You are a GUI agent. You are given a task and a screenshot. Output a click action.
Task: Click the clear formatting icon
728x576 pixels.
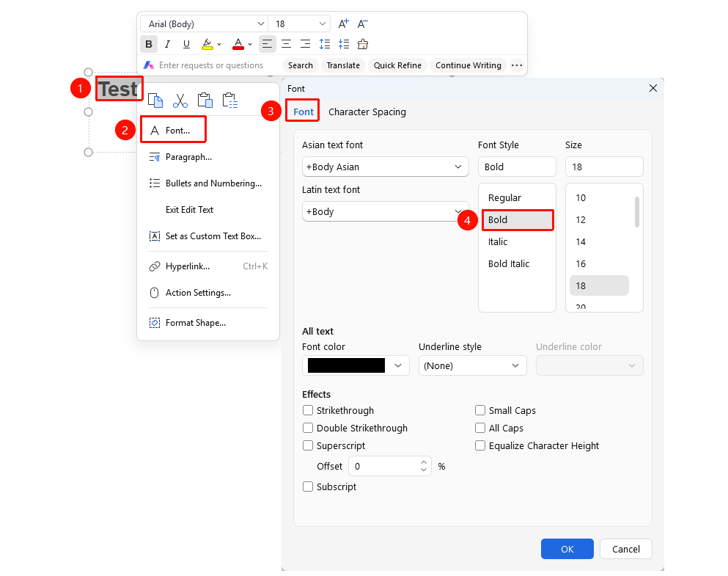pyautogui.click(x=363, y=44)
